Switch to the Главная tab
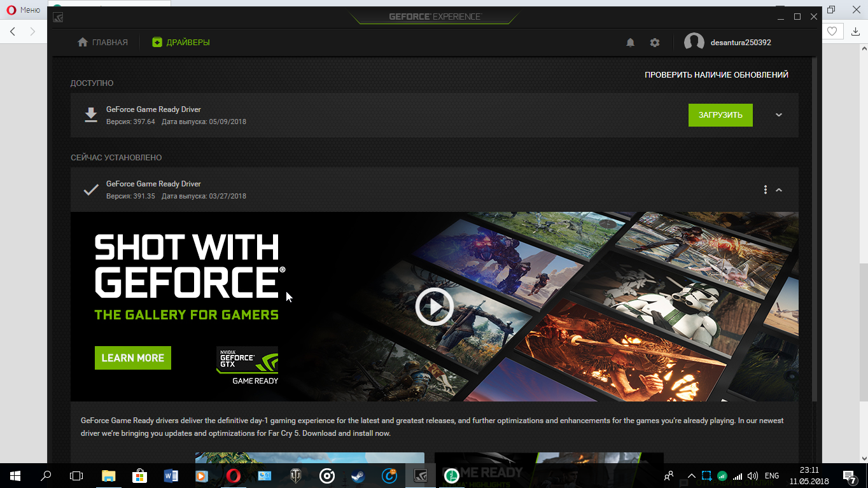The height and width of the screenshot is (488, 868). (102, 43)
